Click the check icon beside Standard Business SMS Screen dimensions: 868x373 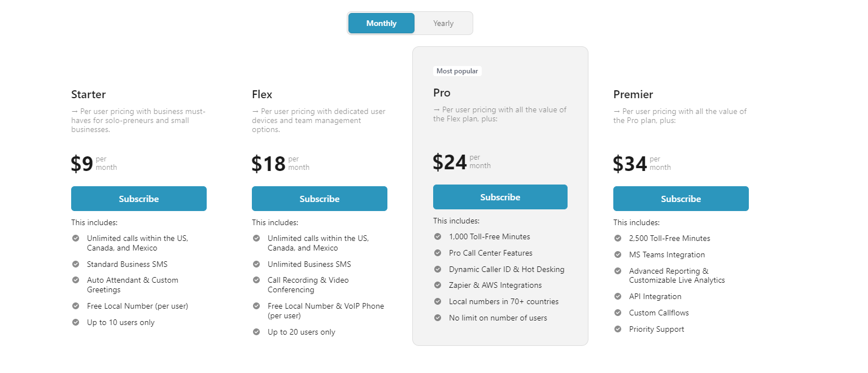(x=76, y=264)
